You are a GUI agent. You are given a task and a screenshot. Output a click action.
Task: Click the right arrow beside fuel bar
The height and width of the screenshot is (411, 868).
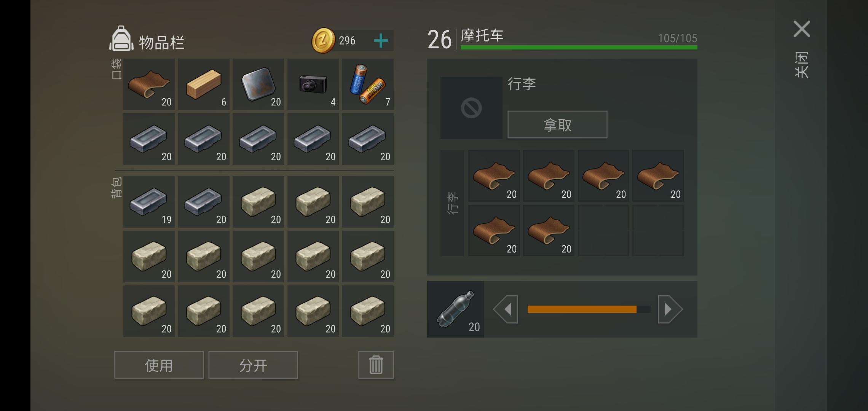click(x=670, y=309)
